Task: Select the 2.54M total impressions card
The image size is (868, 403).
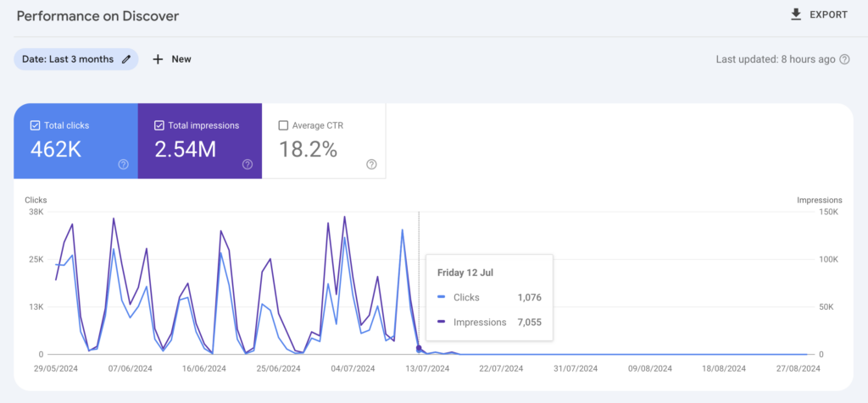Action: pyautogui.click(x=185, y=150)
